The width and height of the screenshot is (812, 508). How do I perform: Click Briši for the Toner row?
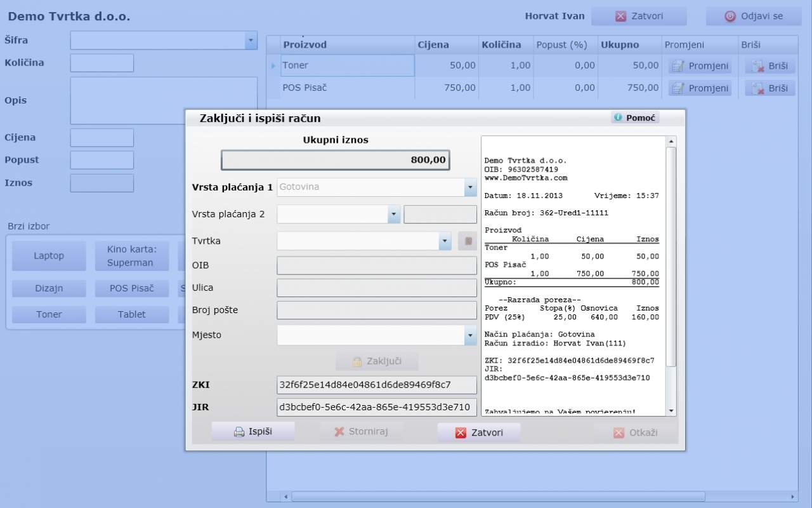[769, 66]
